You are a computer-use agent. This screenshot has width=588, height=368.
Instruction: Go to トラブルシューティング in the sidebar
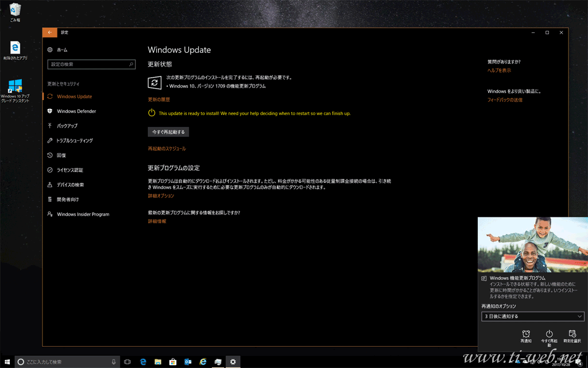75,140
